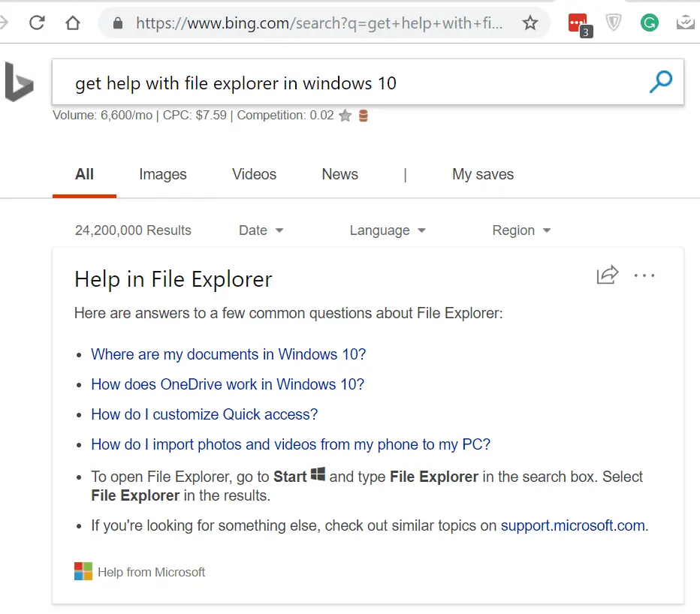Go to the browser home page icon
The height and width of the screenshot is (614, 700).
point(73,23)
